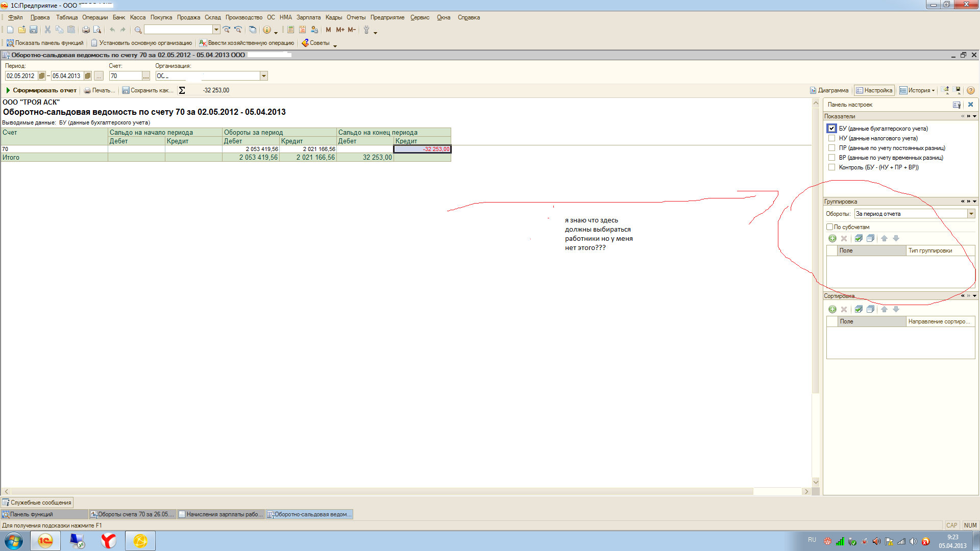Expand the История dropdown button
Viewport: 980px width, 551px height.
[917, 90]
